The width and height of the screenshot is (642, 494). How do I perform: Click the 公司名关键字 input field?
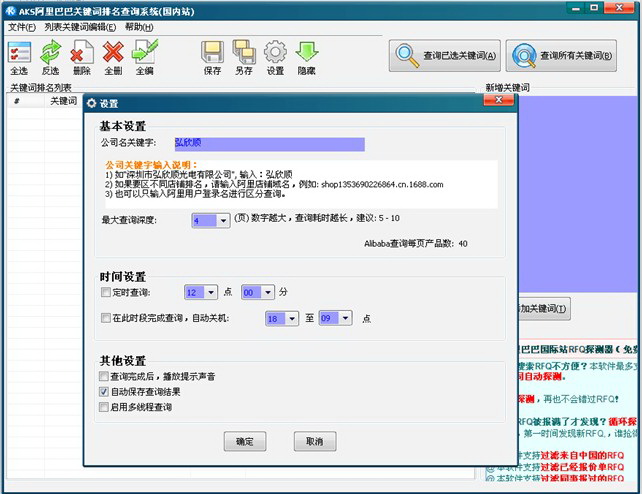coord(269,144)
